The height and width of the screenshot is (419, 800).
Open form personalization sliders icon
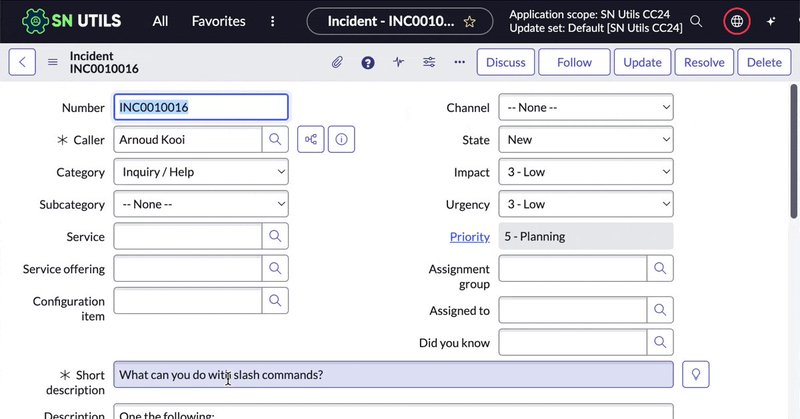(429, 62)
